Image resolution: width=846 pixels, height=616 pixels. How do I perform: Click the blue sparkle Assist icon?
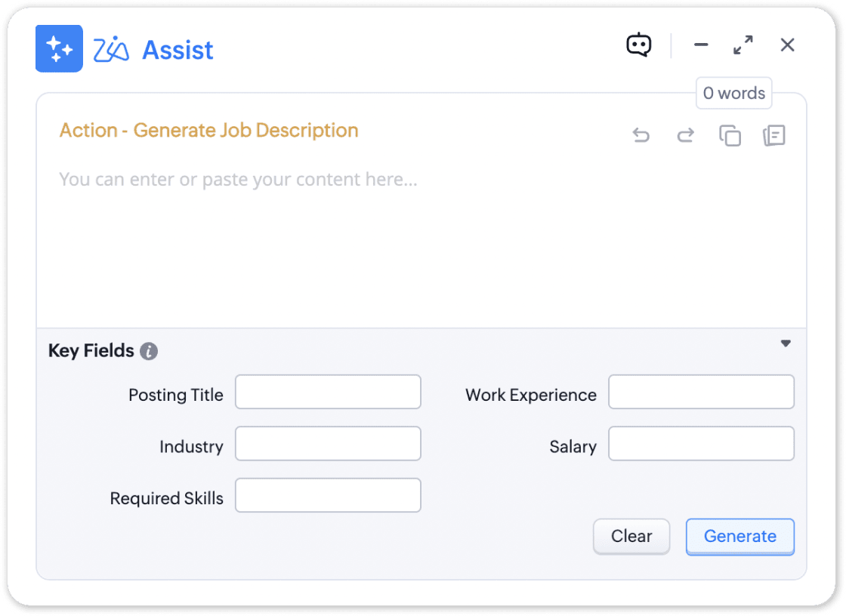pos(60,48)
